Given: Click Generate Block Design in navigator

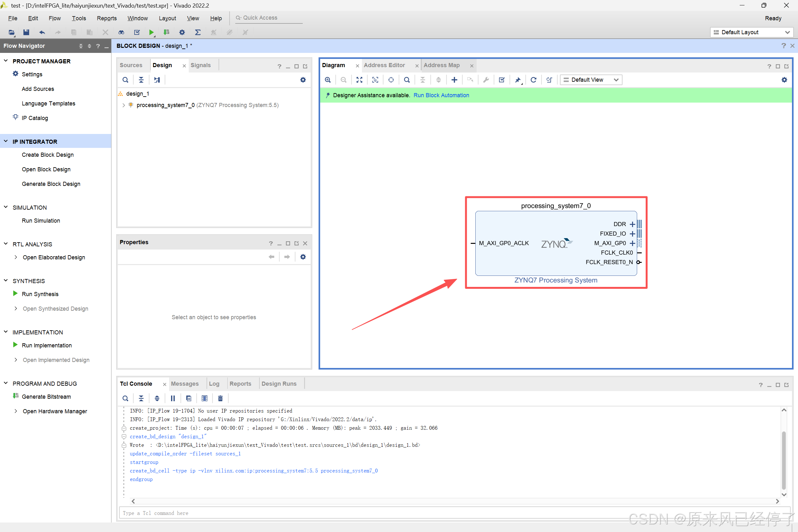Looking at the screenshot, I should tap(51, 184).
